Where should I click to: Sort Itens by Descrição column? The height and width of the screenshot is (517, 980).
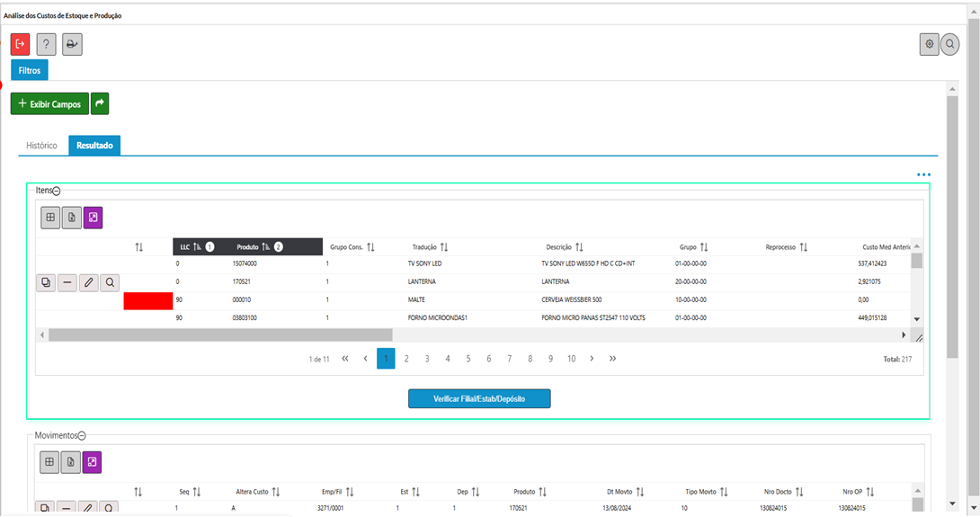[x=579, y=247]
